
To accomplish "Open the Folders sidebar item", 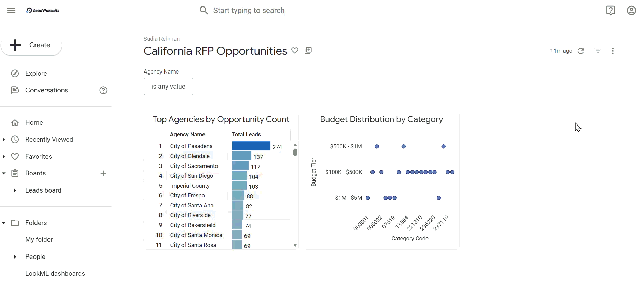I will pos(36,223).
